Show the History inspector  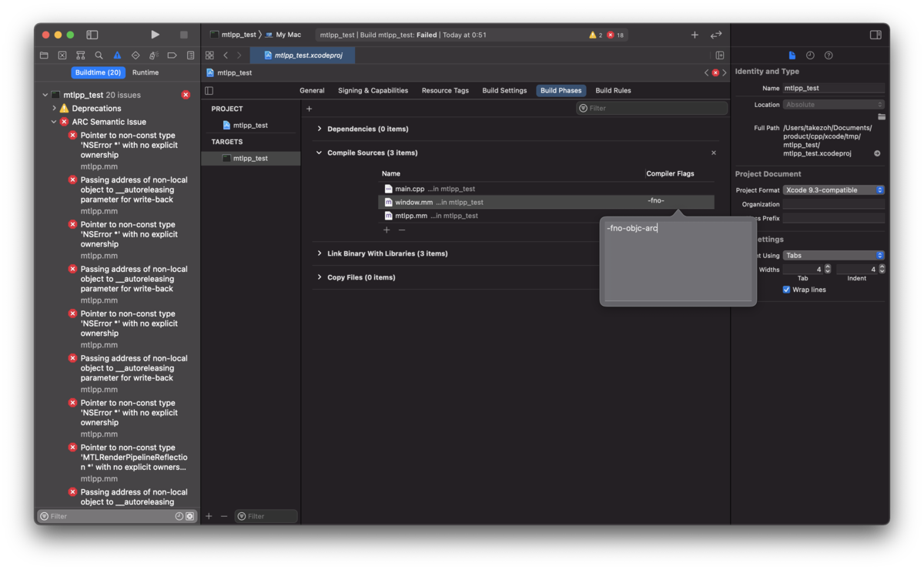(810, 55)
